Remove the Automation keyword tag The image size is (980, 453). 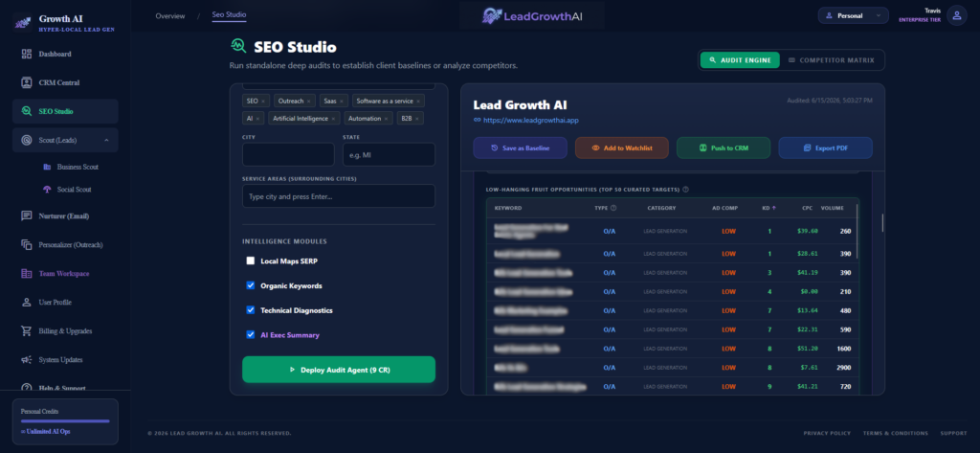click(387, 118)
